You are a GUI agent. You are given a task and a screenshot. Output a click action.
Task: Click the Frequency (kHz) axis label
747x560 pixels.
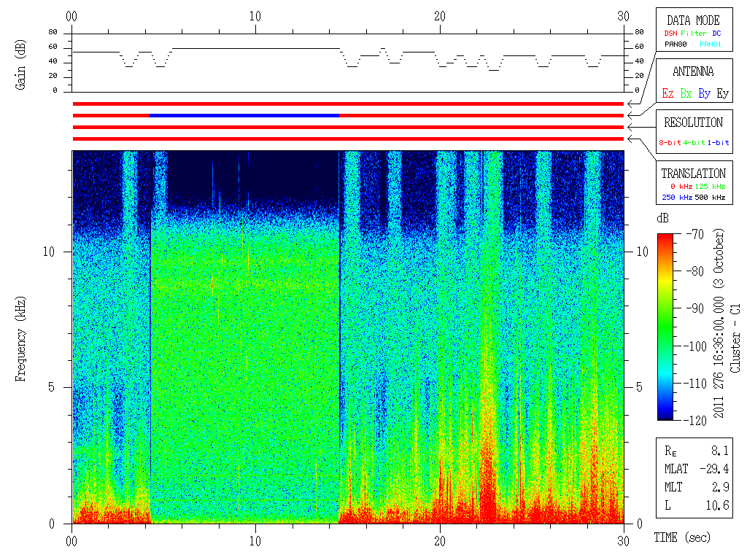point(20,339)
